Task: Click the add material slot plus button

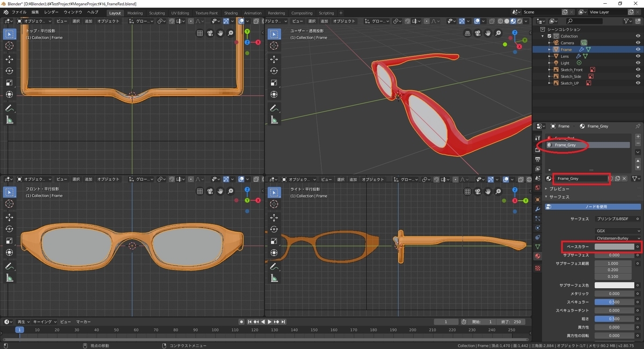Action: pos(638,137)
